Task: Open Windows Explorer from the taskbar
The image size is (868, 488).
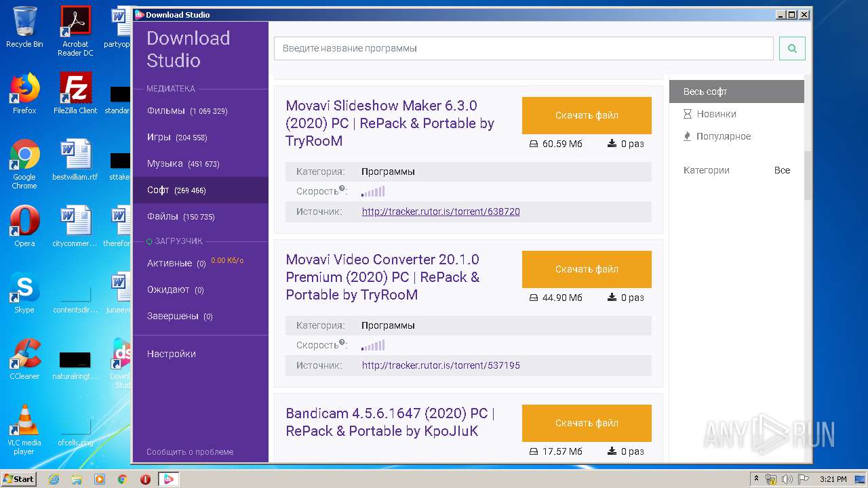Action: pos(77,479)
